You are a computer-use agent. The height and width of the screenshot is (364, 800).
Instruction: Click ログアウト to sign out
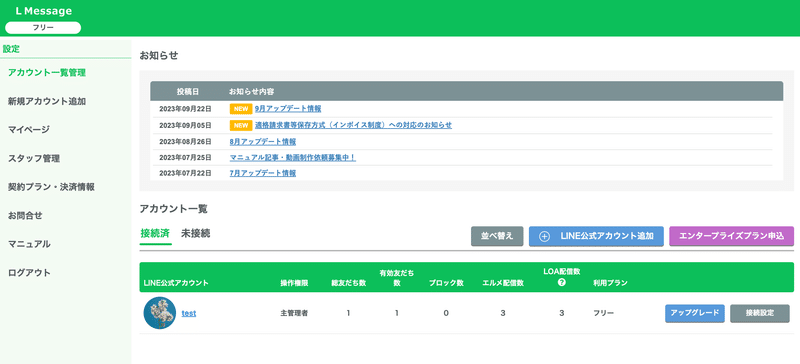pos(29,273)
